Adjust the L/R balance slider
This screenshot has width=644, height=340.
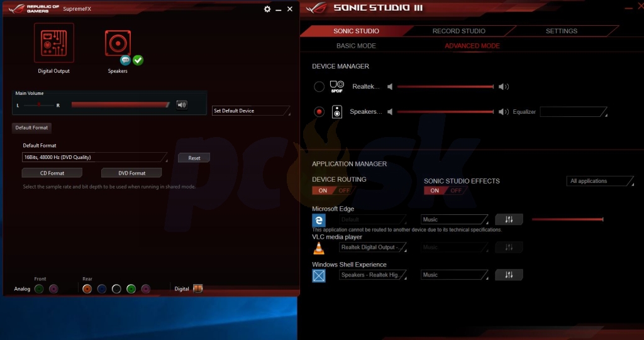38,105
